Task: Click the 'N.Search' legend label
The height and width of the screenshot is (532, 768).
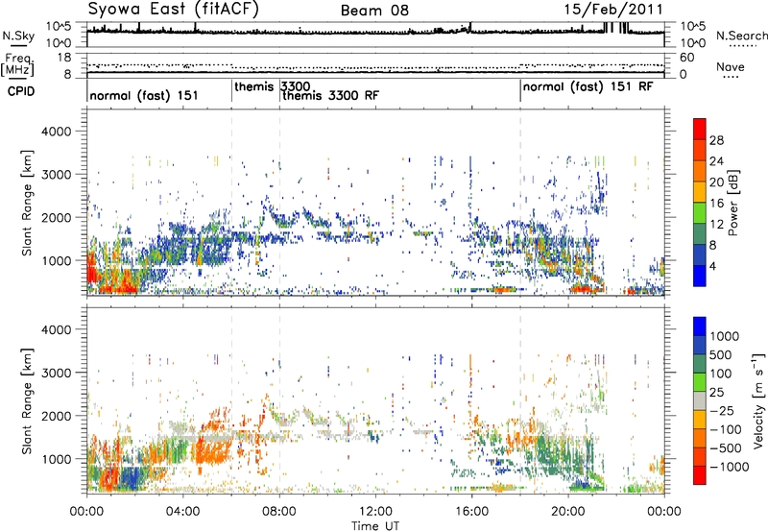Action: tap(741, 36)
